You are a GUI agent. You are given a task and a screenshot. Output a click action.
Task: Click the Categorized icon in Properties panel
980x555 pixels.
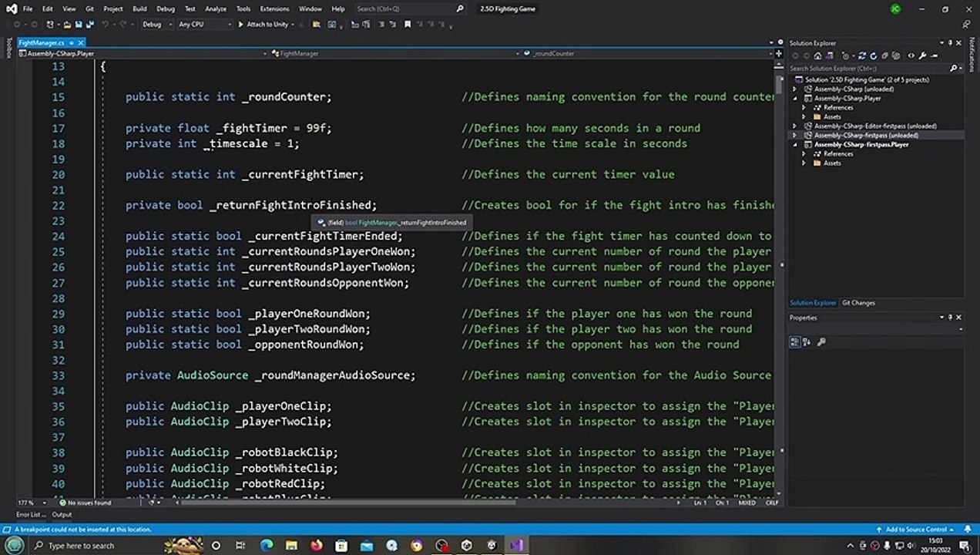pyautogui.click(x=795, y=341)
